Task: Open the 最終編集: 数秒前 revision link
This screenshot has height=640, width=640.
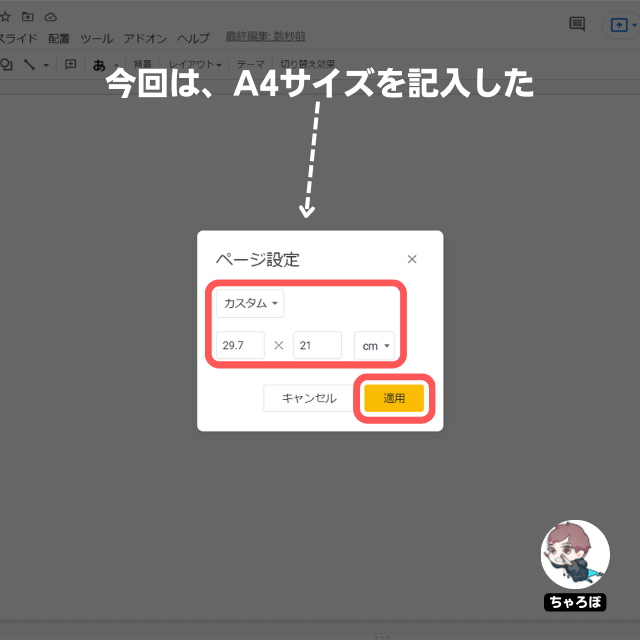Action: point(265,36)
